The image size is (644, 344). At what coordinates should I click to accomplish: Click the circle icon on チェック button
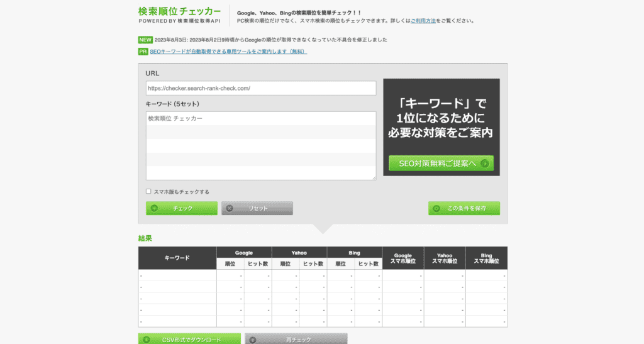click(155, 208)
